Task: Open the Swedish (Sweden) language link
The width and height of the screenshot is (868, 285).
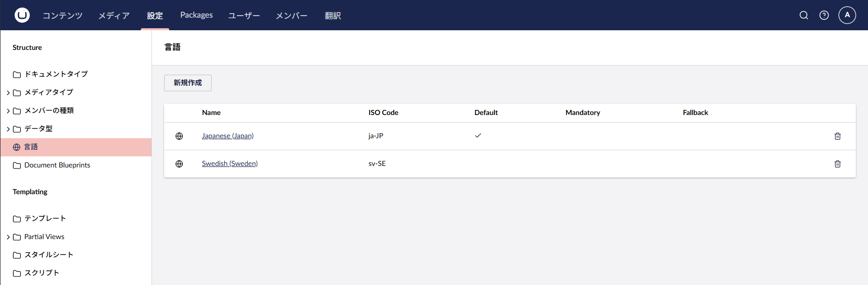Action: point(230,163)
